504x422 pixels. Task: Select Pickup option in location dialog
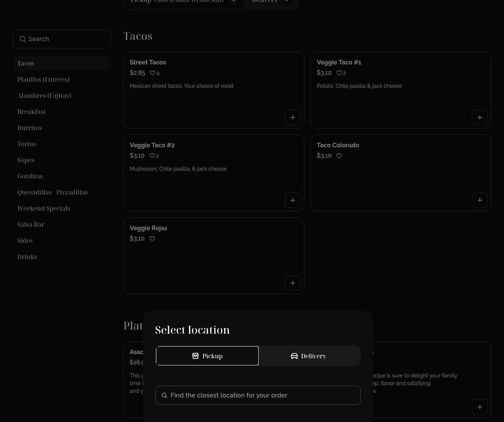(207, 356)
